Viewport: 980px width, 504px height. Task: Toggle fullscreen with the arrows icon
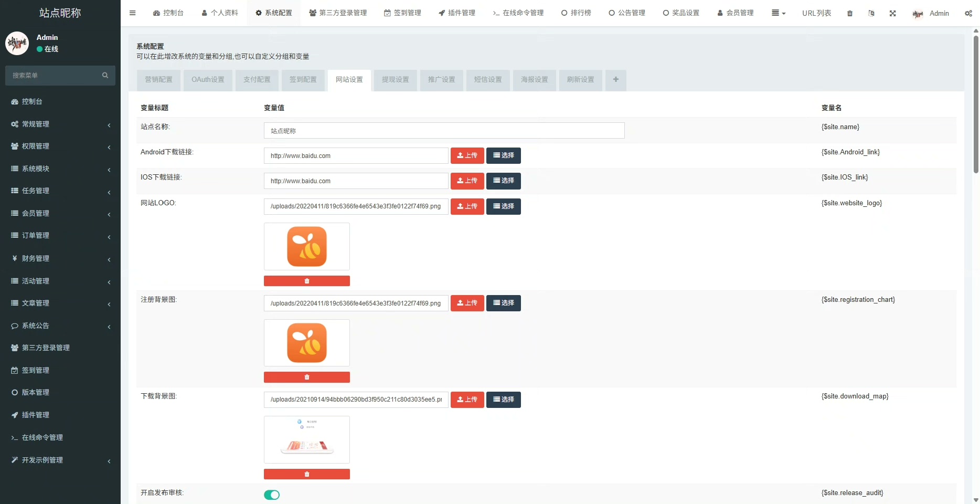point(892,13)
